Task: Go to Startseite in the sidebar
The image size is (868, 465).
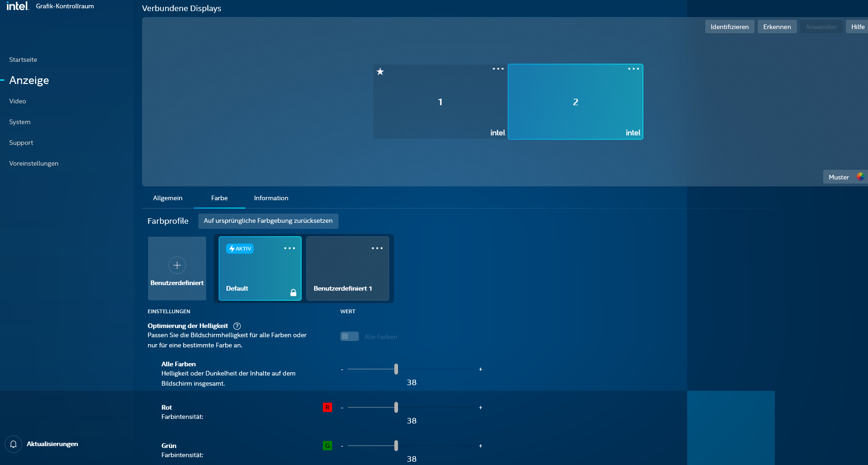Action: [23, 60]
